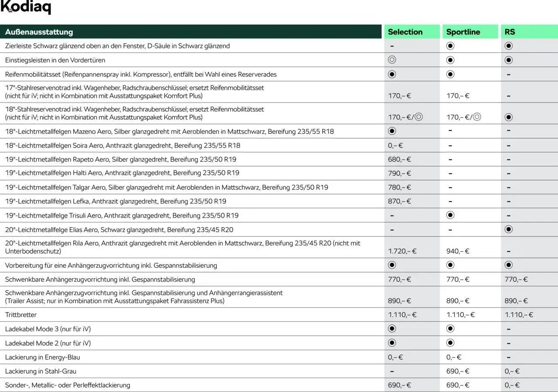Screen dimensions: 558x392
Task: Click the double-circle symbol for Einstiegsleisten under Selection
Action: [392, 60]
